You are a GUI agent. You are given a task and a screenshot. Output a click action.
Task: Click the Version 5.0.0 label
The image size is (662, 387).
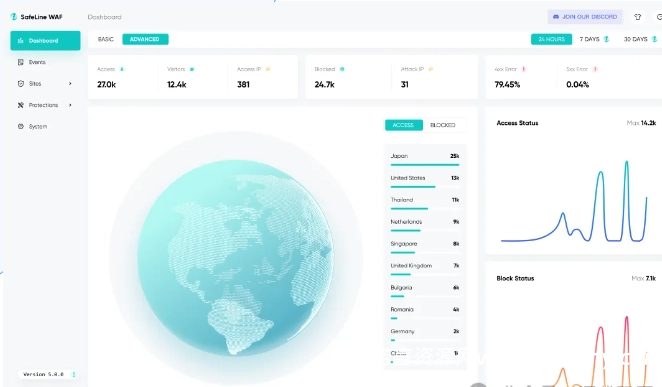click(43, 374)
